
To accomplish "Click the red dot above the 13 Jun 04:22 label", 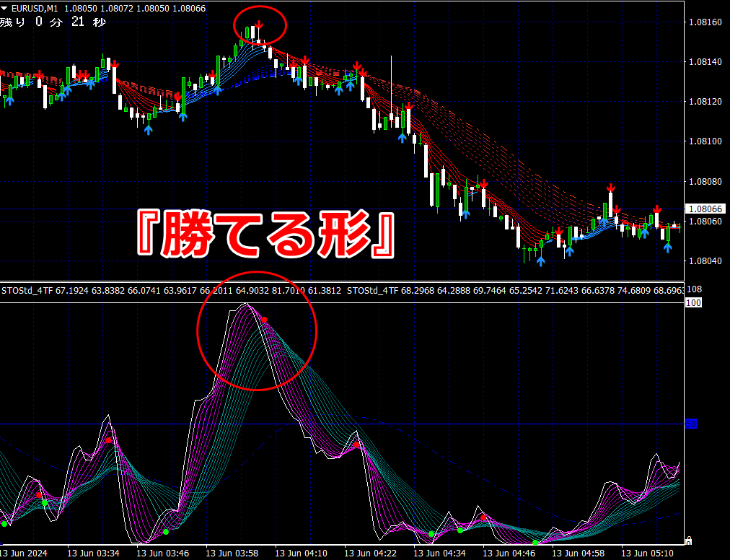I will pos(356,445).
